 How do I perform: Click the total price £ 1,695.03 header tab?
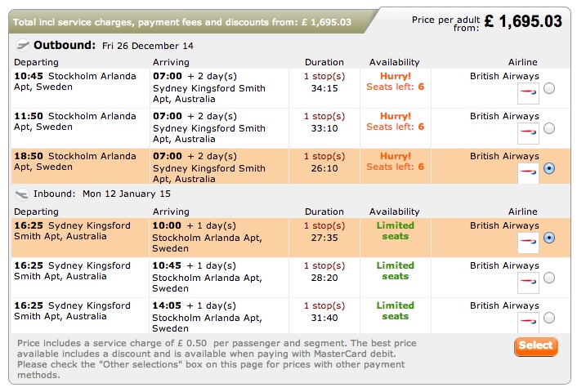tap(180, 22)
